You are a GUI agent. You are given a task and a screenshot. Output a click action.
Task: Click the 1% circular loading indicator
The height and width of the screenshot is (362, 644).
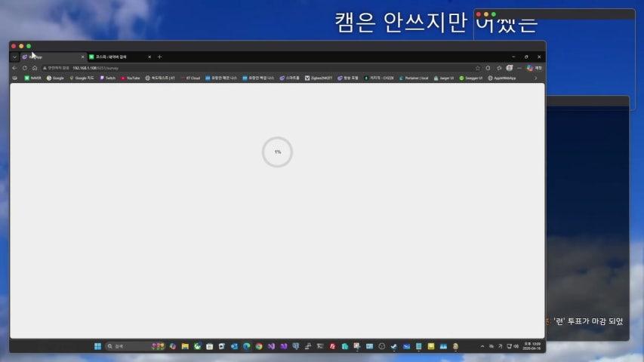click(277, 152)
